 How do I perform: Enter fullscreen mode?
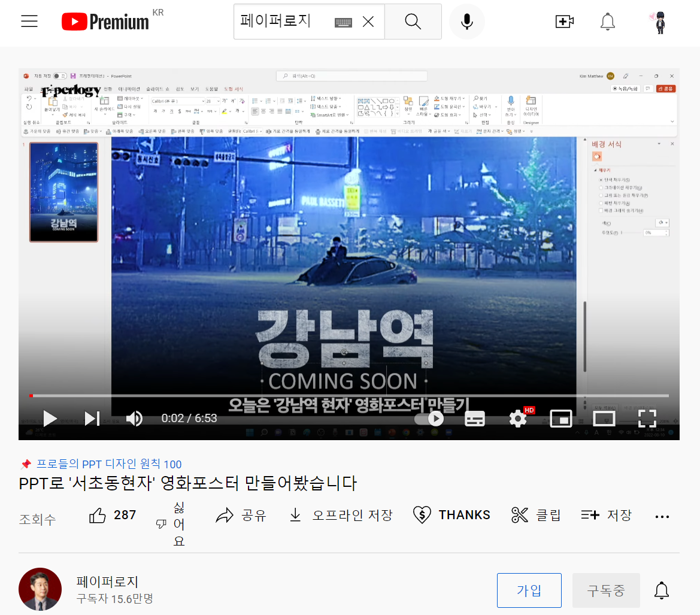pos(647,419)
